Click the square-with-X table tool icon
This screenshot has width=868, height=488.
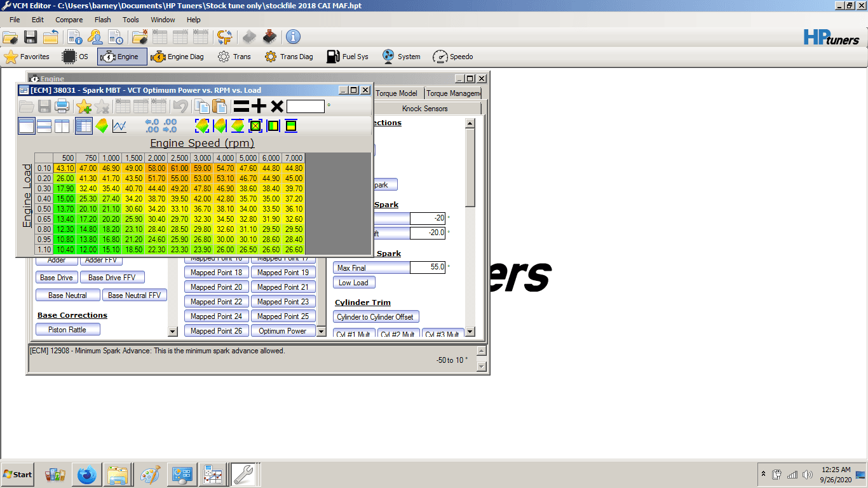255,126
